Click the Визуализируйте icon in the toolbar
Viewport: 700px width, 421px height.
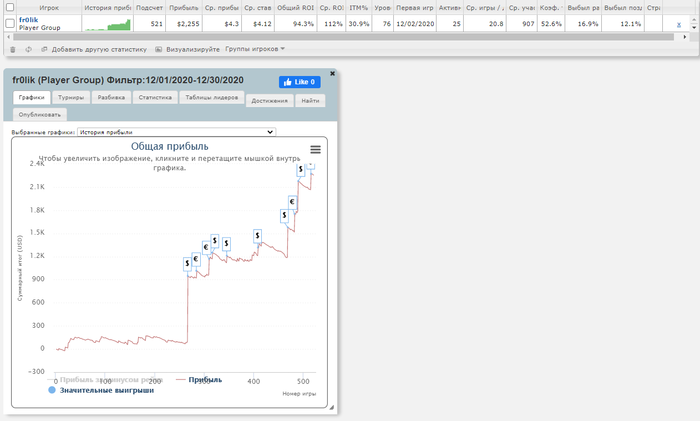coord(158,50)
